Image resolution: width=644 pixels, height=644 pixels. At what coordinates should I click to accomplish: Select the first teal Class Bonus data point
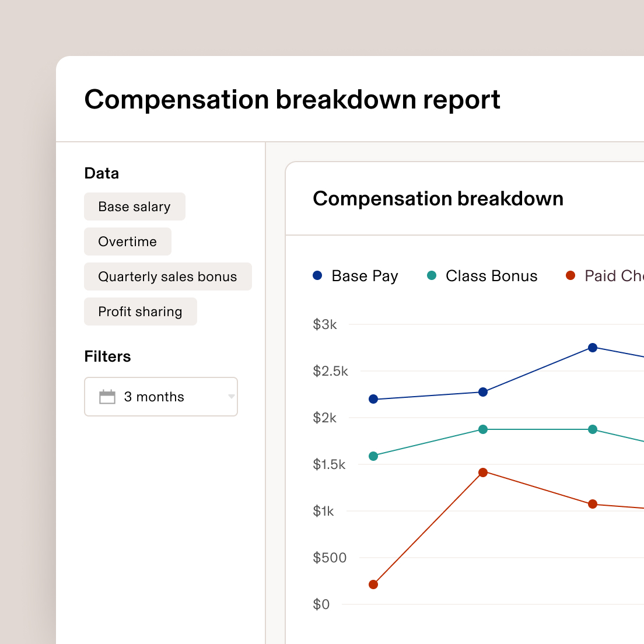373,456
